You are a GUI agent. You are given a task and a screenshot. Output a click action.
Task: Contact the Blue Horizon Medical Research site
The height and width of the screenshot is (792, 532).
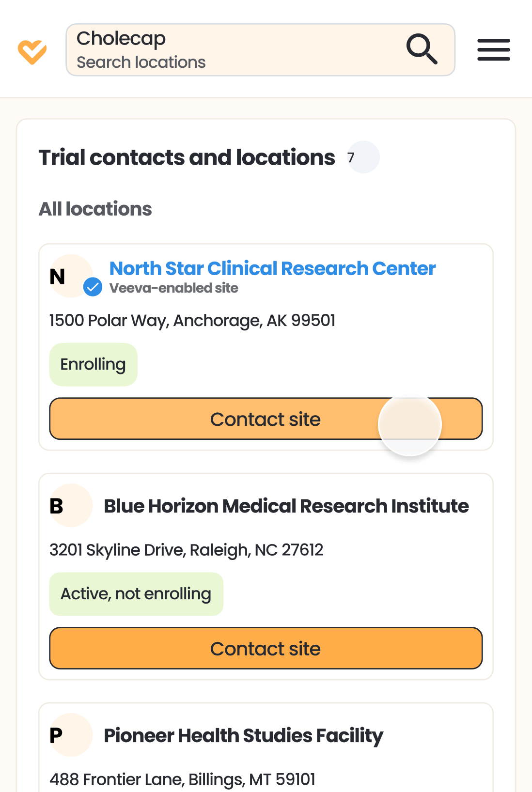[266, 648]
